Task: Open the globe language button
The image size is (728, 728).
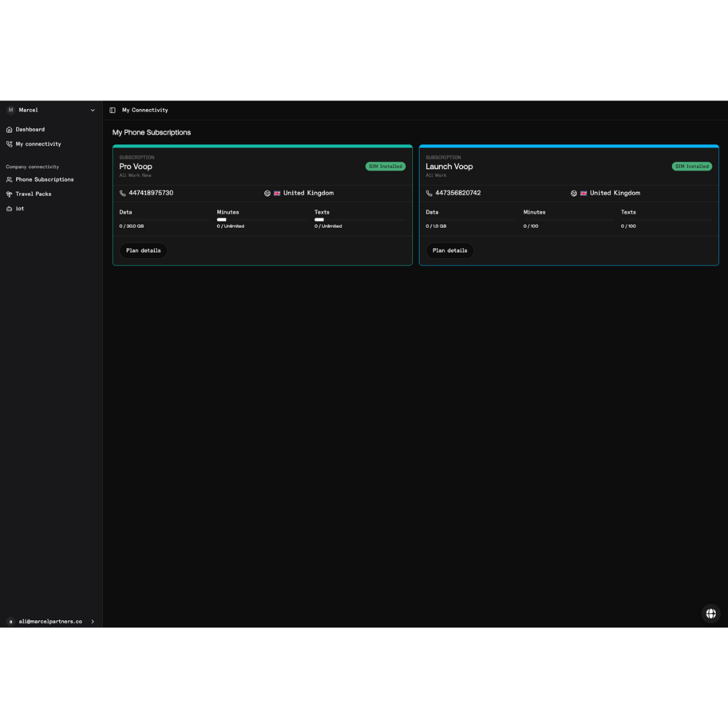Action: coord(710,613)
